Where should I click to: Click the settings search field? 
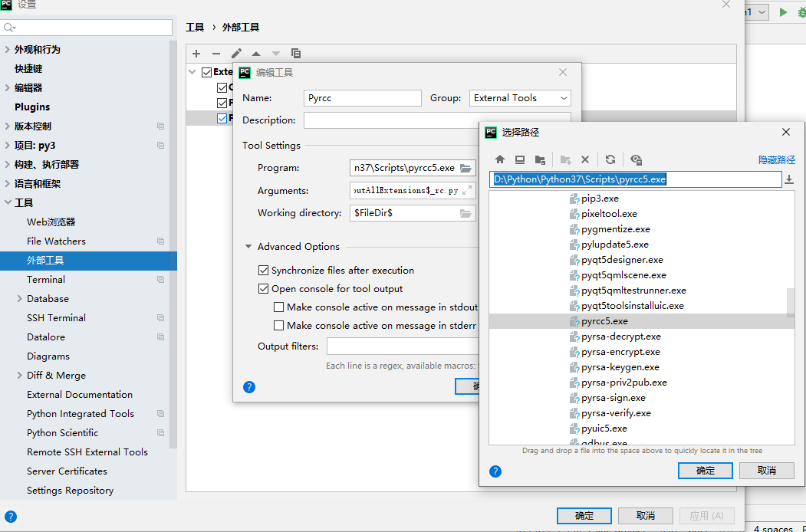pos(87,28)
